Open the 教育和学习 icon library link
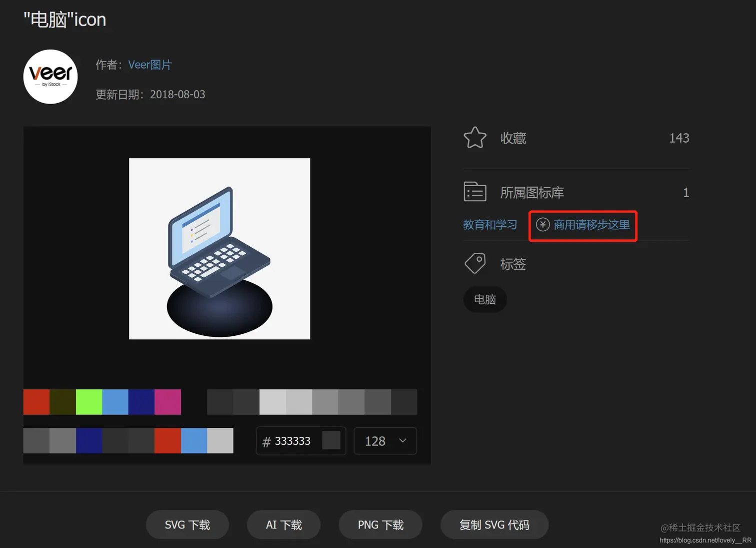 click(x=490, y=225)
